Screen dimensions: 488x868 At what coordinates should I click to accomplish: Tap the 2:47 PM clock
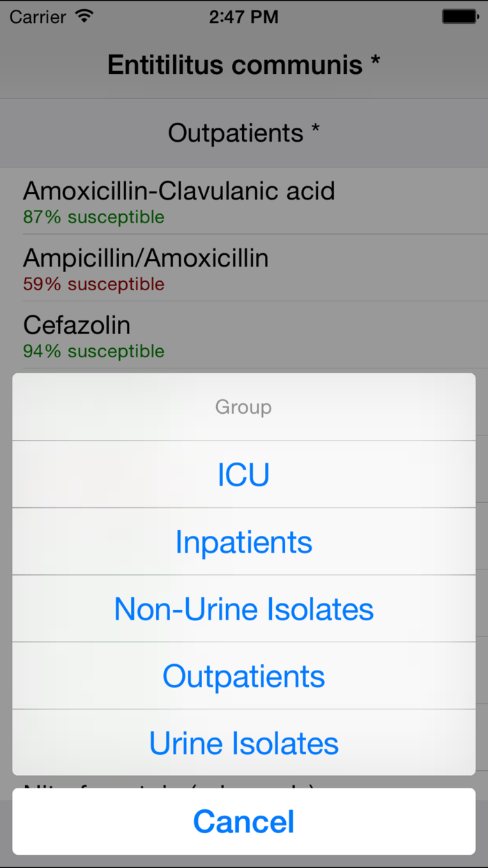[243, 17]
